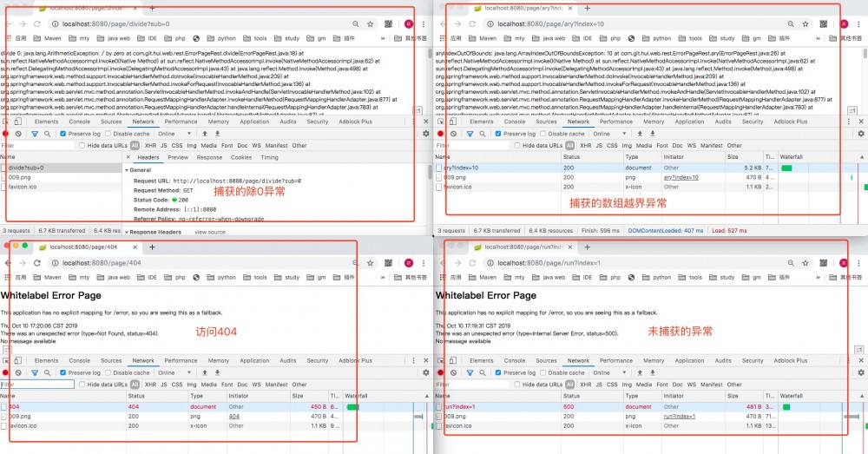The width and height of the screenshot is (868, 454).
Task: Open the Online throttling dropdown in divide window
Action: click(x=174, y=134)
